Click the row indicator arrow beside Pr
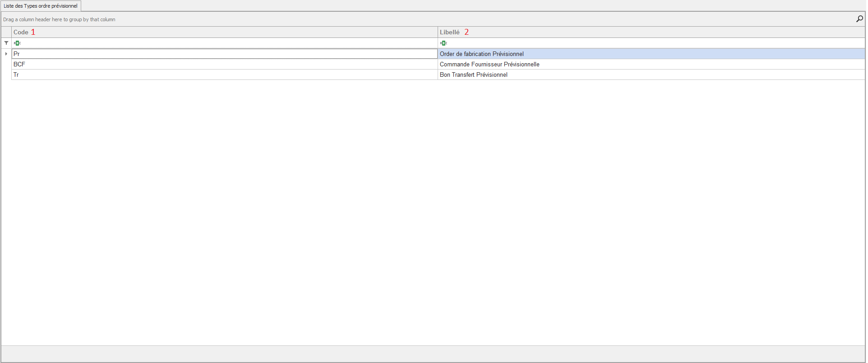This screenshot has height=363, width=868. pyautogui.click(x=6, y=54)
